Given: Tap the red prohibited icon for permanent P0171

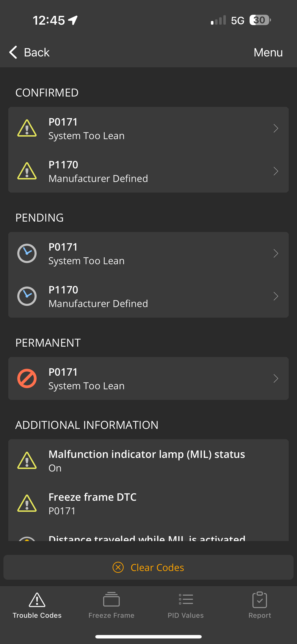Looking at the screenshot, I should coord(27,378).
